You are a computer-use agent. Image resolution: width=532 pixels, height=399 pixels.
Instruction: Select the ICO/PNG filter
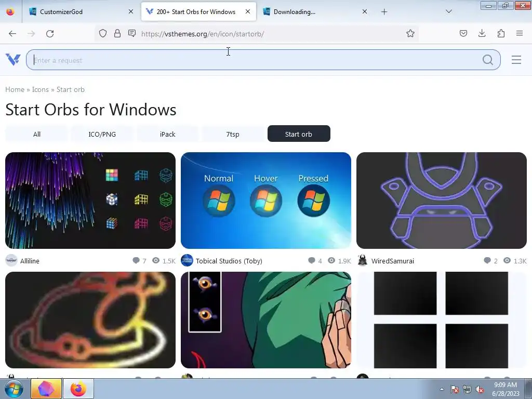pyautogui.click(x=102, y=134)
